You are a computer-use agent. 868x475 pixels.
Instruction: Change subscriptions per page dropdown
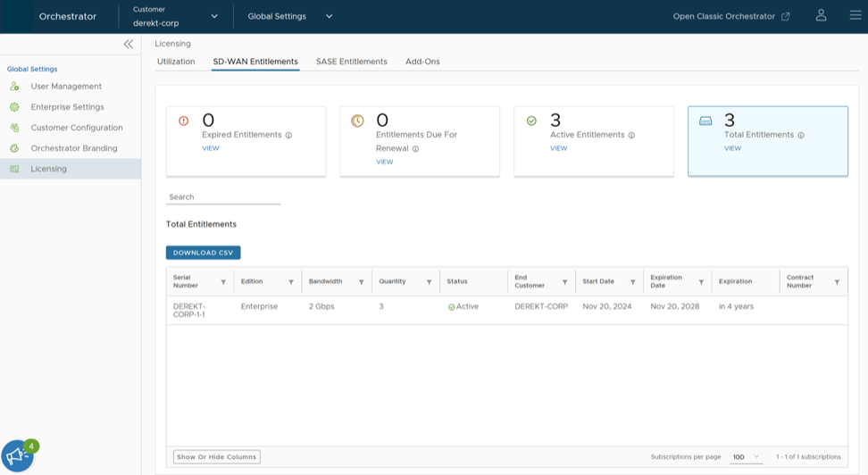click(x=746, y=457)
